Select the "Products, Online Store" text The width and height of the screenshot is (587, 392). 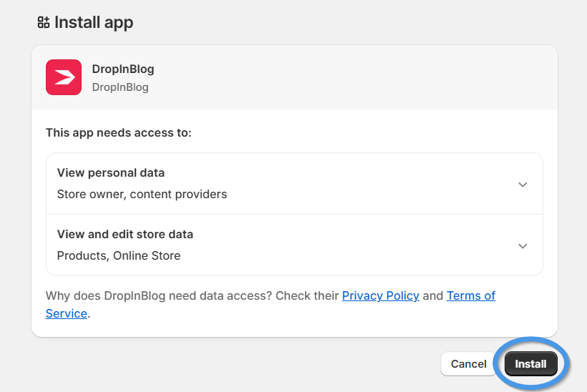pos(119,255)
